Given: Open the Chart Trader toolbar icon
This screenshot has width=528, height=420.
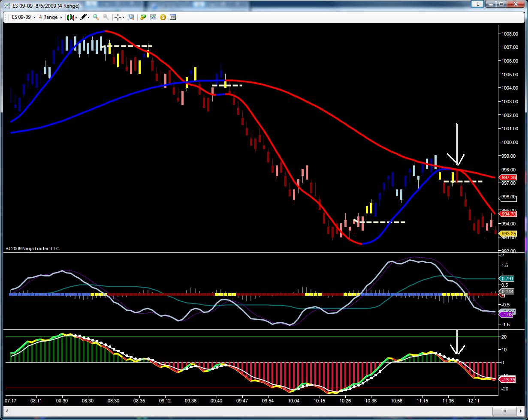Looking at the screenshot, I should pyautogui.click(x=143, y=17).
